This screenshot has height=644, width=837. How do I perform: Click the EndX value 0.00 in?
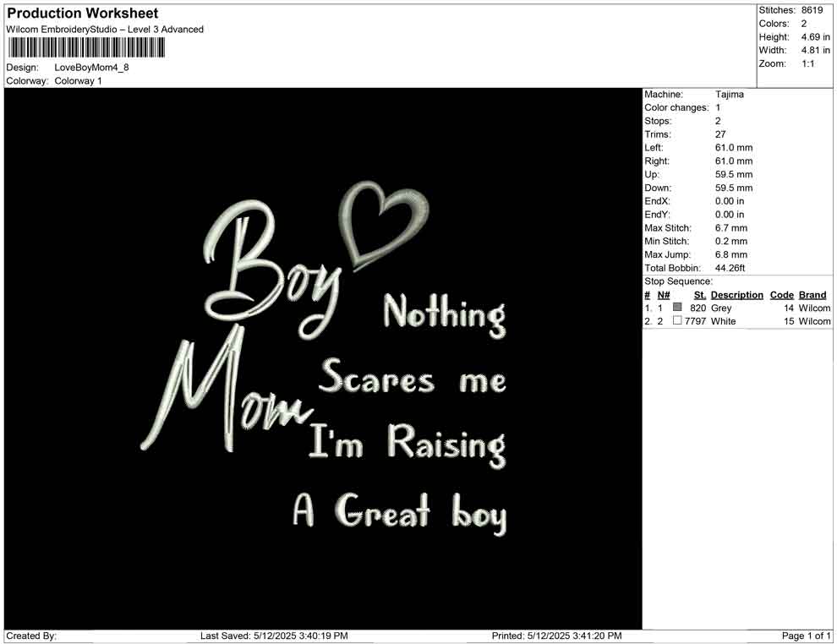[729, 200]
